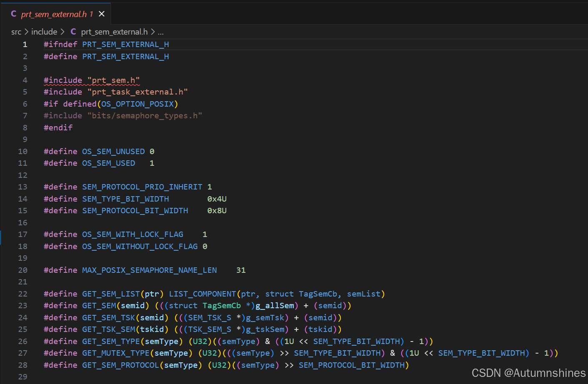
Task: Click the C file icon in the tab
Action: [x=14, y=14]
